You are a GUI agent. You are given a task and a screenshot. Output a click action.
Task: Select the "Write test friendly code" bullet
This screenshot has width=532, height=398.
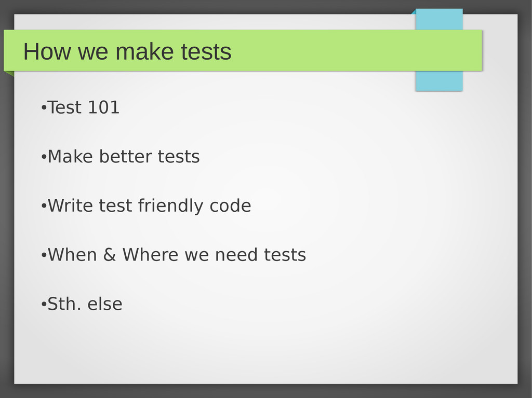(x=149, y=206)
